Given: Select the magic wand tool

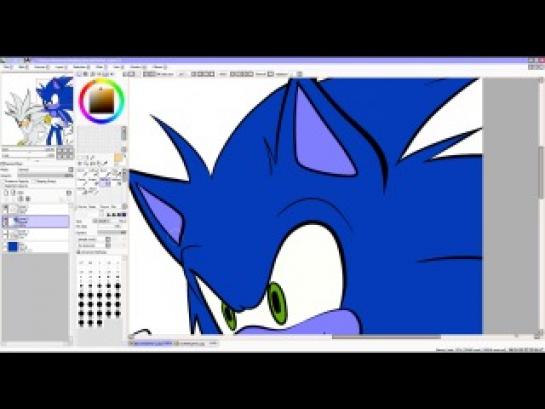Looking at the screenshot, I should (x=93, y=157).
